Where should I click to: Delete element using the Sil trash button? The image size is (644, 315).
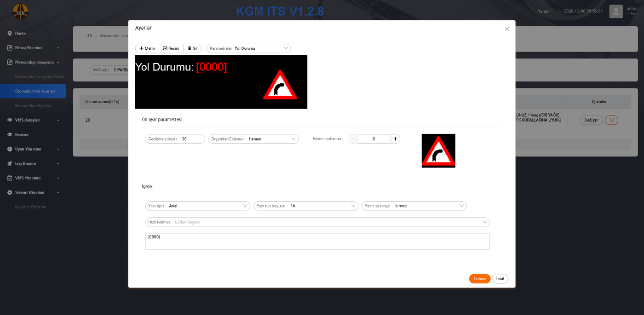[x=192, y=48]
